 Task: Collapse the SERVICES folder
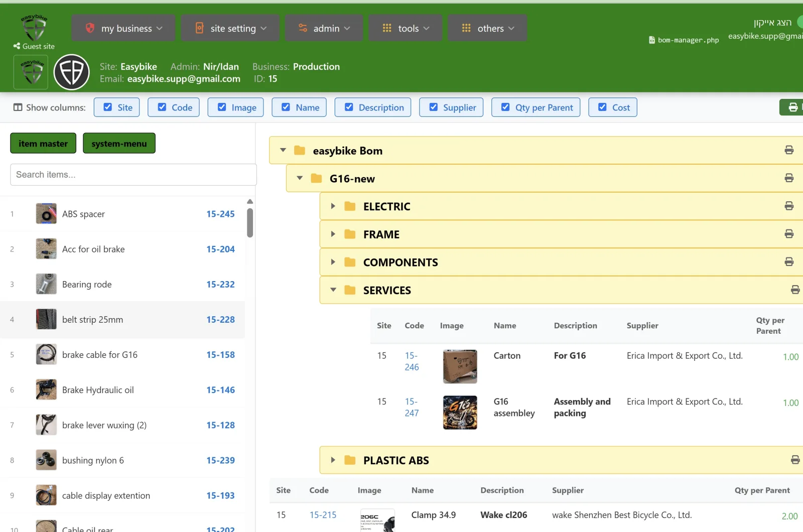(333, 290)
